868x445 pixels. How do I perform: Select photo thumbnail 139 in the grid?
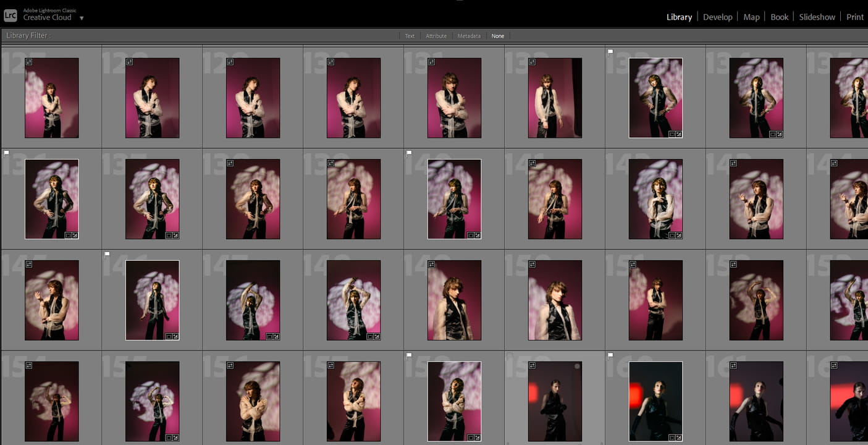[x=353, y=199]
